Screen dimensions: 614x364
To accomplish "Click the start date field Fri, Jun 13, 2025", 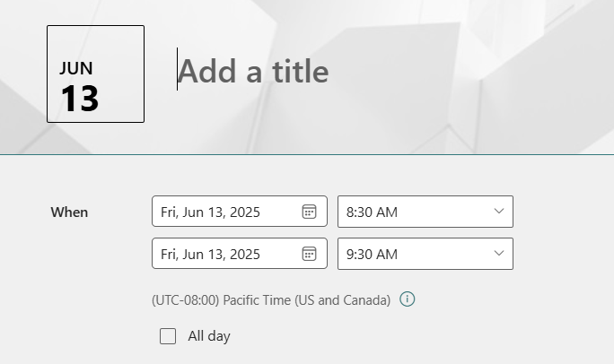I will click(x=240, y=211).
